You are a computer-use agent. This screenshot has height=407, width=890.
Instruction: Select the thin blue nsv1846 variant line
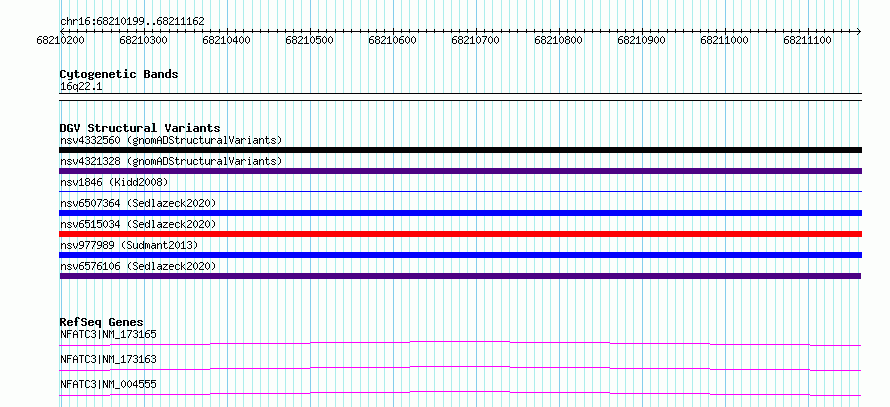pos(460,192)
